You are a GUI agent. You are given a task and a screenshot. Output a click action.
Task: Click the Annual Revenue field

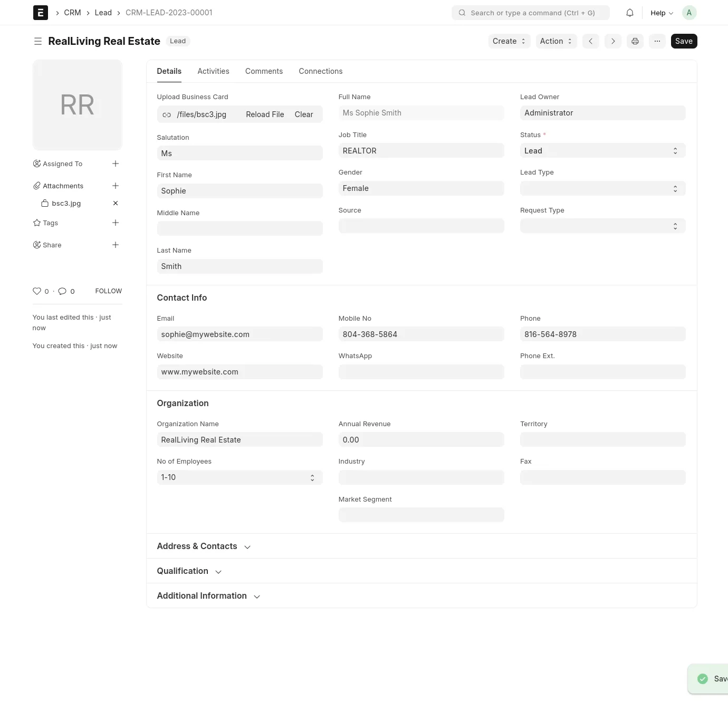point(421,440)
